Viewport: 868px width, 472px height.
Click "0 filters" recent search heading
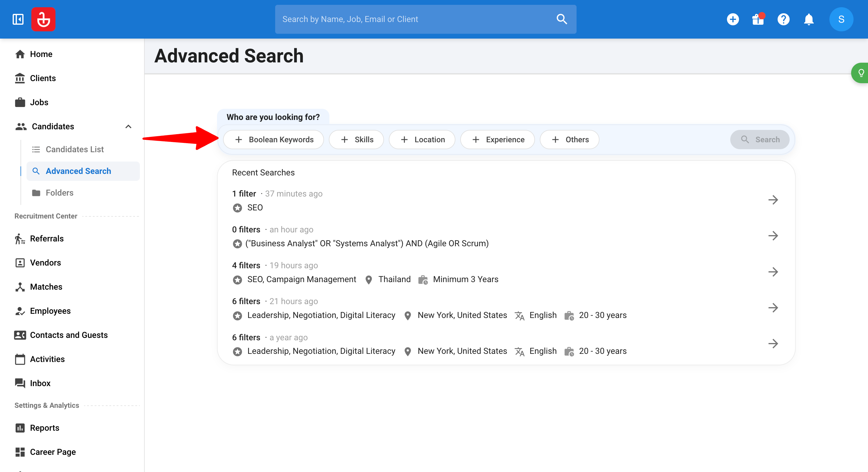click(x=246, y=229)
